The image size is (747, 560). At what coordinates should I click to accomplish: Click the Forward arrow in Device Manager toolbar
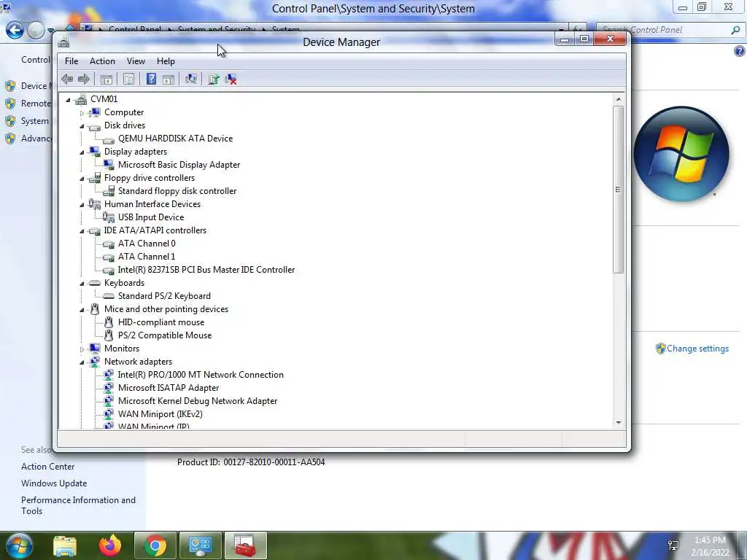coord(84,79)
